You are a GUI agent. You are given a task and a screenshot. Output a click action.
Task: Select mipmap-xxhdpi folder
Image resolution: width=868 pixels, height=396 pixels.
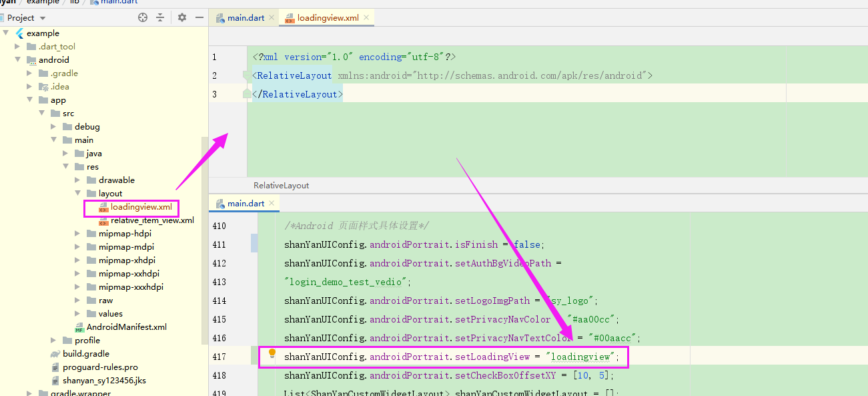pos(129,274)
